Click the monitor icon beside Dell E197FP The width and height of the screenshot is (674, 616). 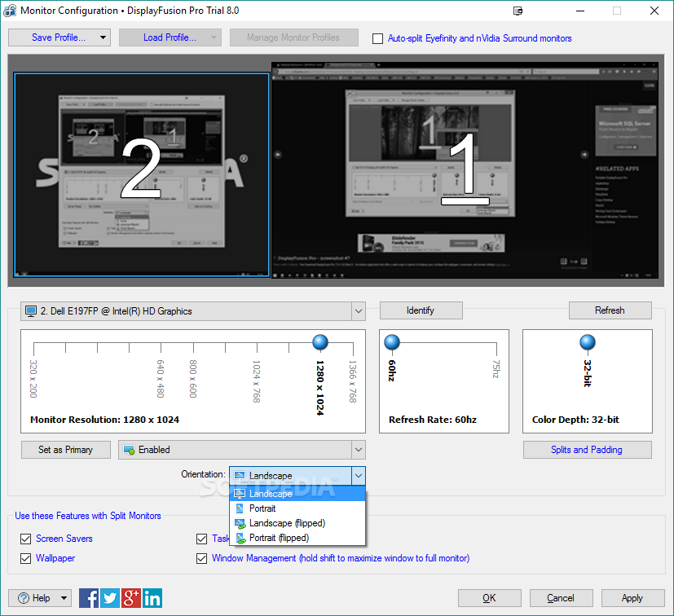[31, 311]
